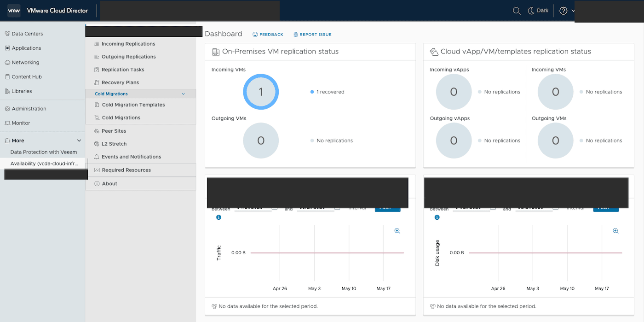Click the '1 recovered' legend entry
The height and width of the screenshot is (322, 644).
[328, 92]
